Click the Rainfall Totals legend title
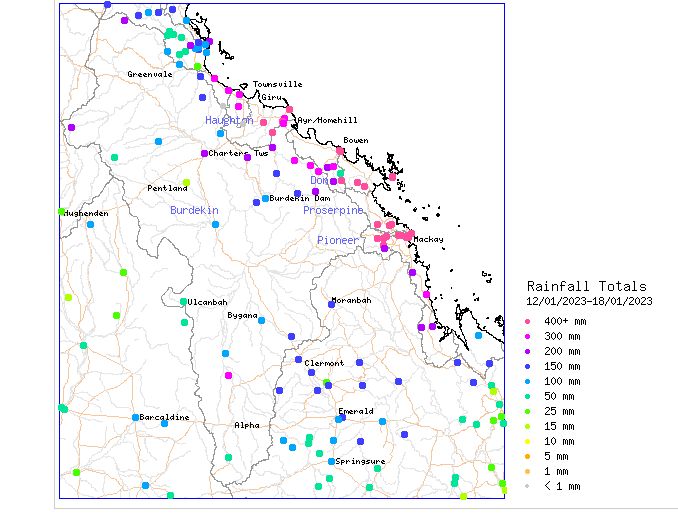This screenshot has height=530, width=678. click(x=587, y=286)
